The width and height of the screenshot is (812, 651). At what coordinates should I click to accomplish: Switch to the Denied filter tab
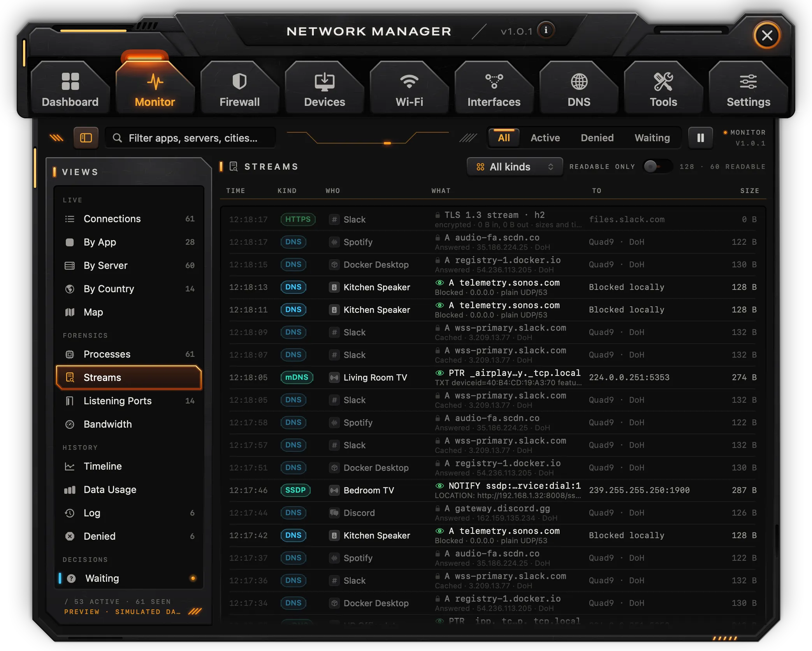597,138
